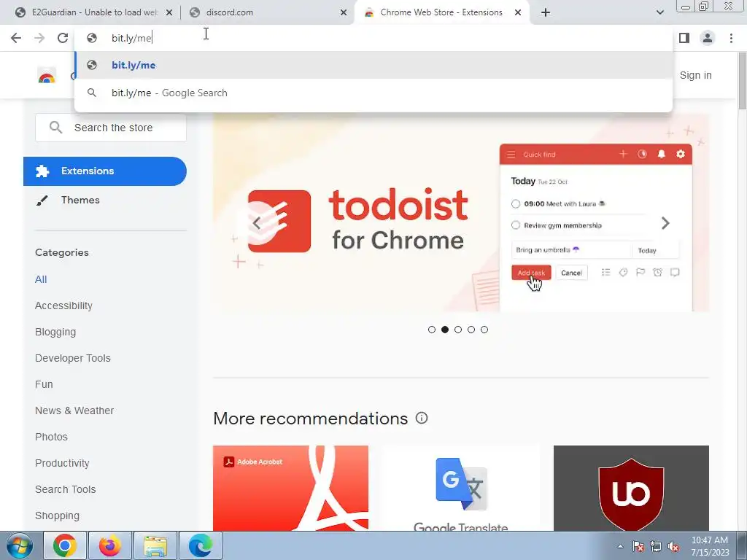
Task: Open the side panel icon in the toolbar
Action: [x=684, y=38]
